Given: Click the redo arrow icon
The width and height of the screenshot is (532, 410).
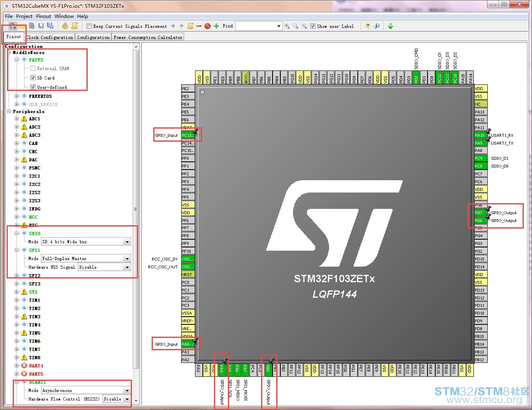Looking at the screenshot, I should pos(182,26).
